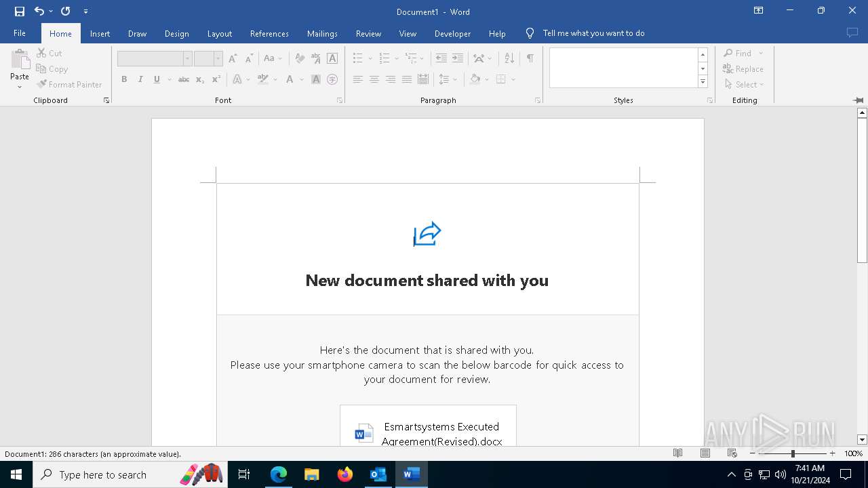The width and height of the screenshot is (868, 488).
Task: Click Decrease Font Size icon
Action: 249,58
